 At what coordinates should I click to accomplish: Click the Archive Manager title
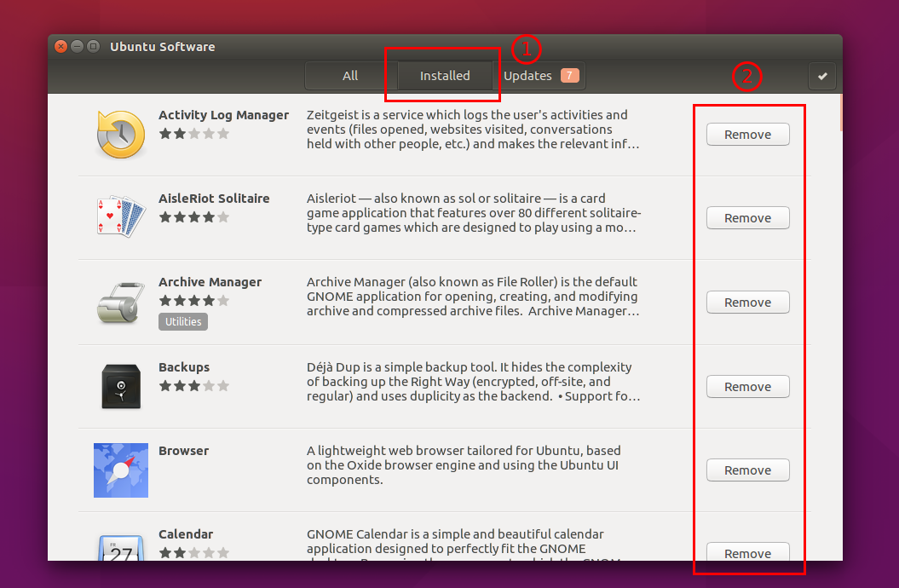210,282
